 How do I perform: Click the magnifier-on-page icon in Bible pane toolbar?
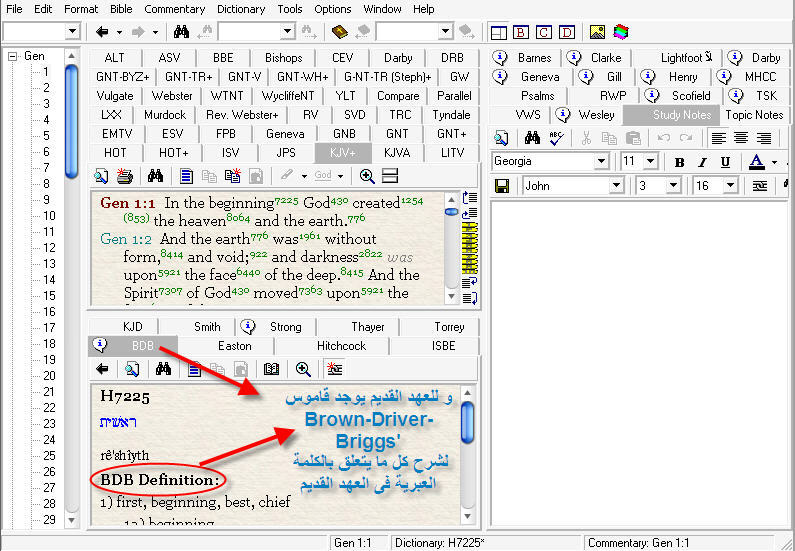pyautogui.click(x=101, y=176)
